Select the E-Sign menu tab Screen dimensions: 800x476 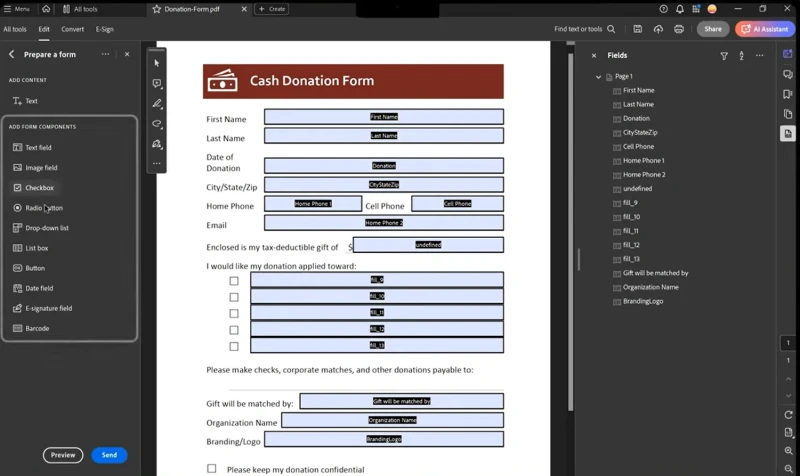point(105,29)
